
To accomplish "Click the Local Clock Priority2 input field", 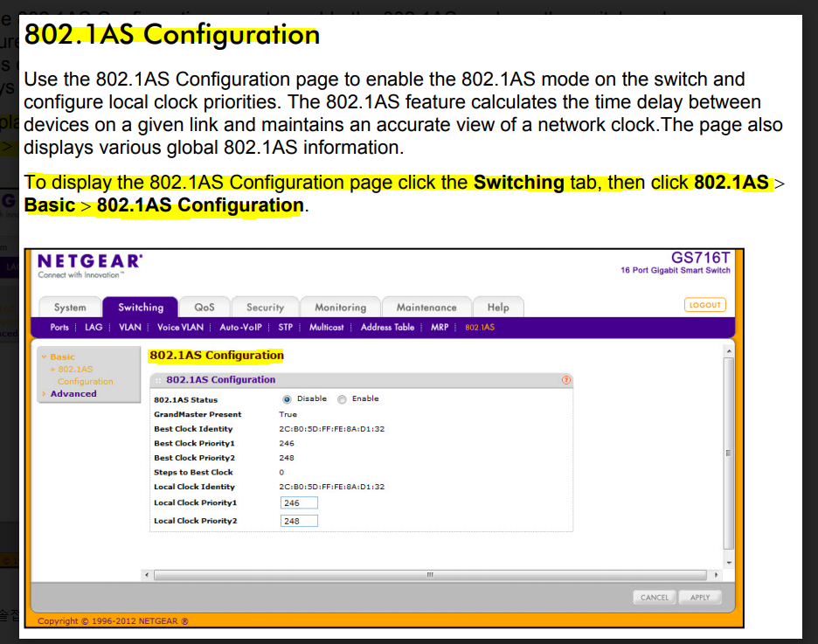I will pyautogui.click(x=299, y=521).
